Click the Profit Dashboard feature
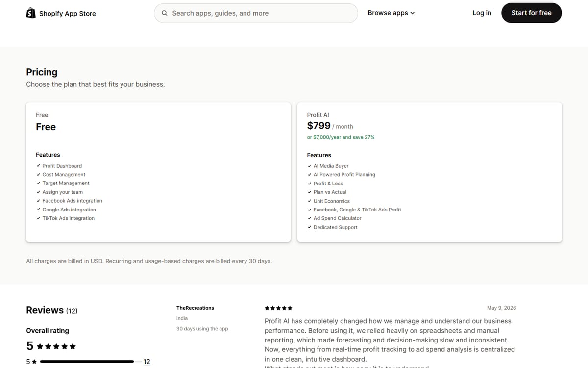This screenshot has height=368, width=588. pyautogui.click(x=62, y=166)
